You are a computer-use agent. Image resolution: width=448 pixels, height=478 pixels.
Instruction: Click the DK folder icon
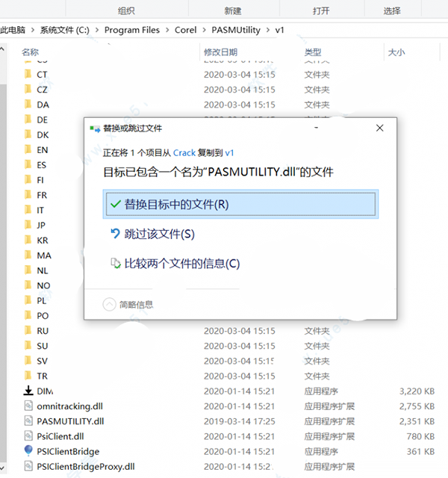click(x=28, y=134)
